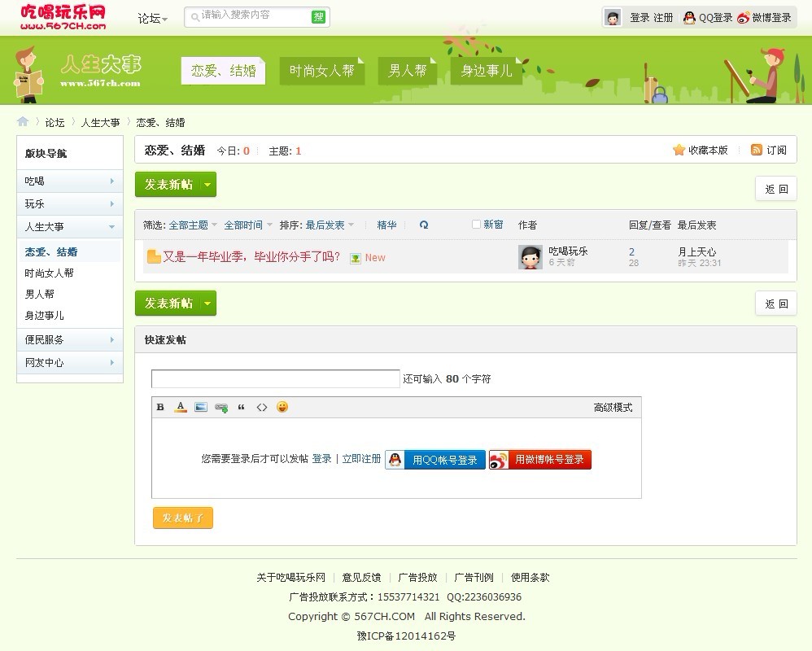Image resolution: width=812 pixels, height=651 pixels.
Task: Expand the 吃喝 section in sidebar
Action: point(70,181)
